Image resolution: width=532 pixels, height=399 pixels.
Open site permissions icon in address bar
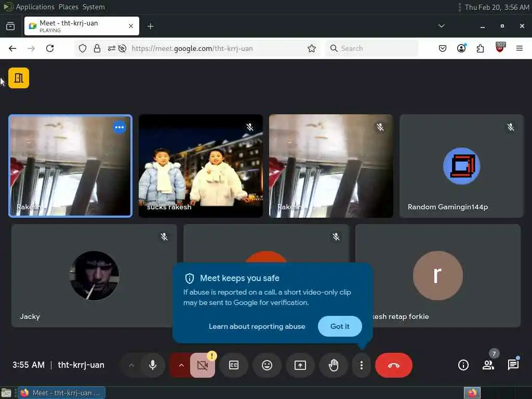112,48
